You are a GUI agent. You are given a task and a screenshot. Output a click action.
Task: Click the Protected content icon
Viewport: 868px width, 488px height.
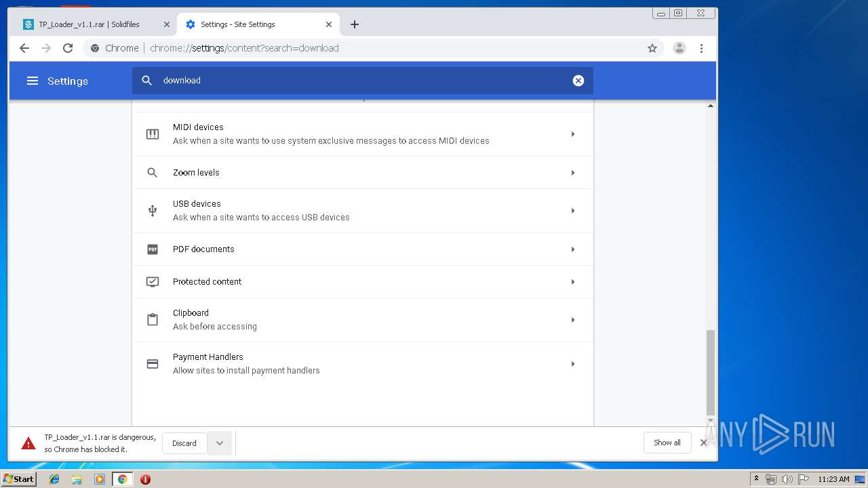coord(153,282)
